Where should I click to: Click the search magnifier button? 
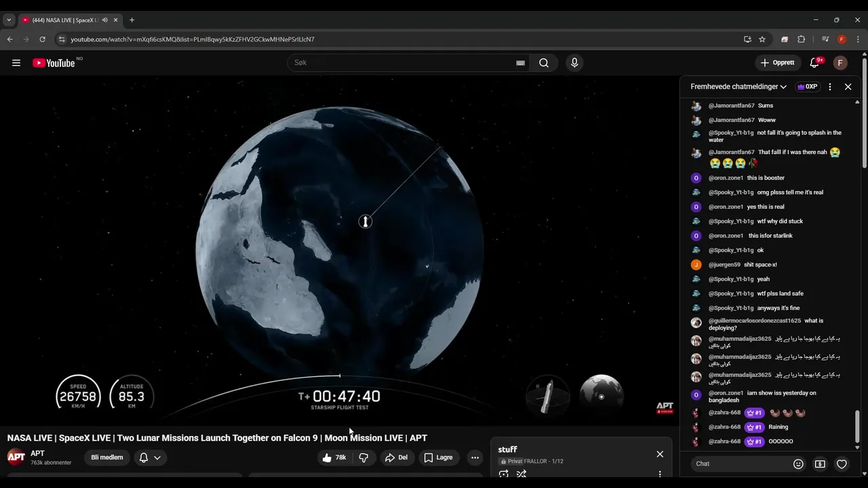click(544, 63)
